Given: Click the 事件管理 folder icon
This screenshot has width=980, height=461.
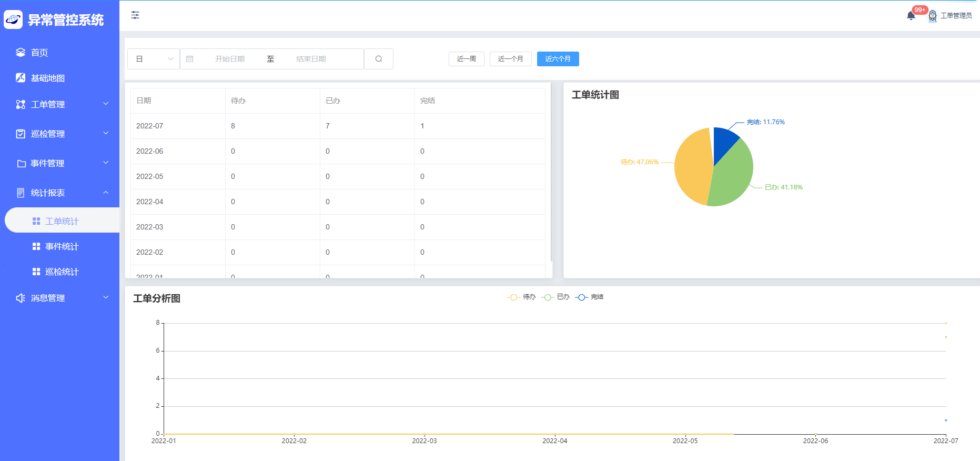Looking at the screenshot, I should [21, 163].
